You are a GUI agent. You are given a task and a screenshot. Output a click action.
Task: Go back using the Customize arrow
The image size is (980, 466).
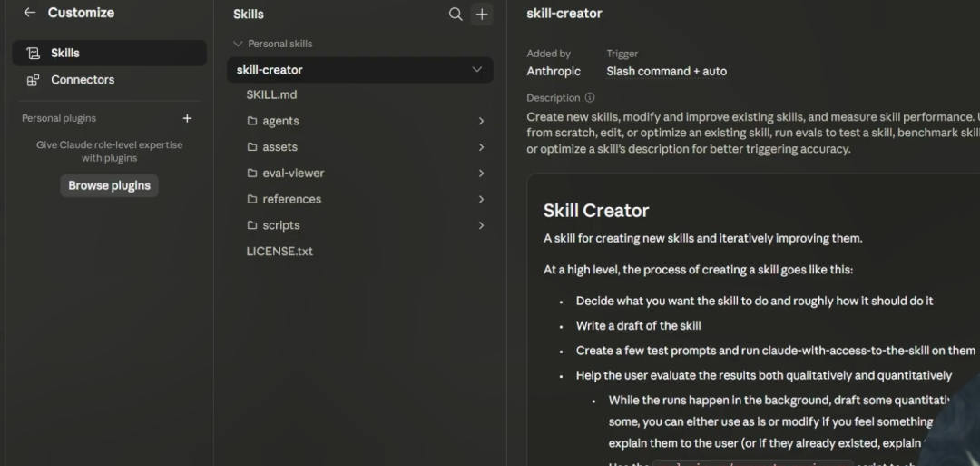click(29, 13)
